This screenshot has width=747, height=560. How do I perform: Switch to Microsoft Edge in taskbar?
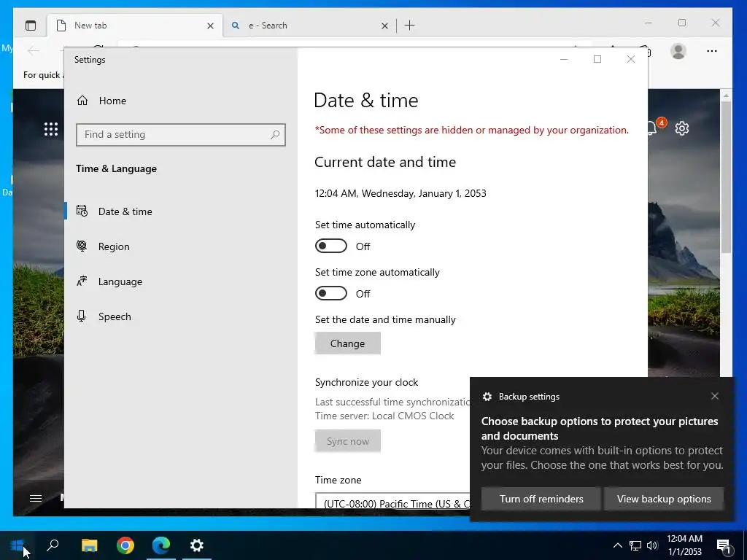tap(161, 545)
